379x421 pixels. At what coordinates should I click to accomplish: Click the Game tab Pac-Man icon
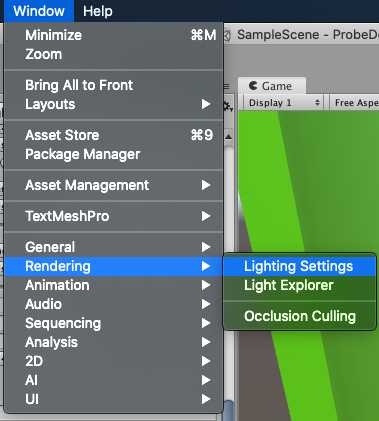pyautogui.click(x=253, y=86)
